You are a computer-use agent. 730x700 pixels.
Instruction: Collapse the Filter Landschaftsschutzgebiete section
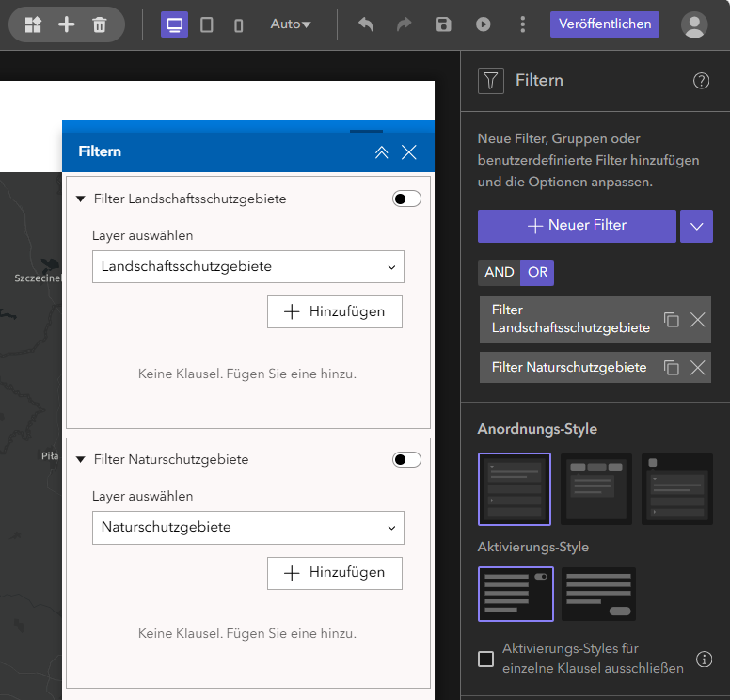tap(81, 199)
